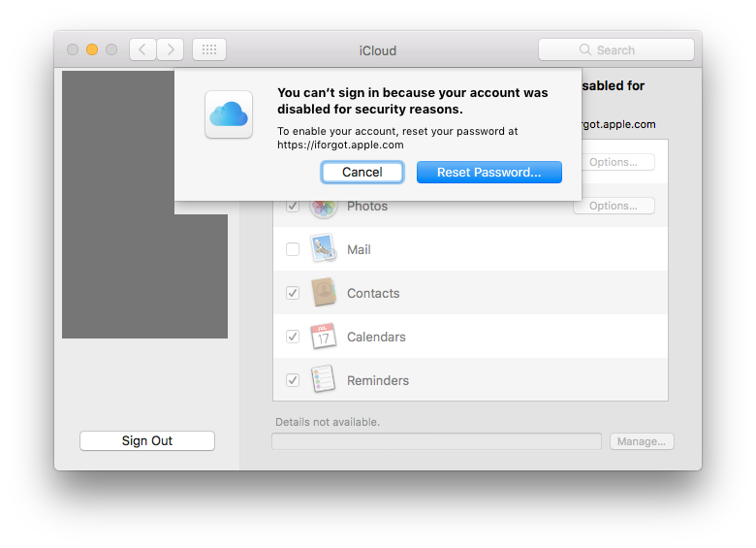Show all preferences with the grid icon
Screen dimensions: 756x548
[209, 49]
